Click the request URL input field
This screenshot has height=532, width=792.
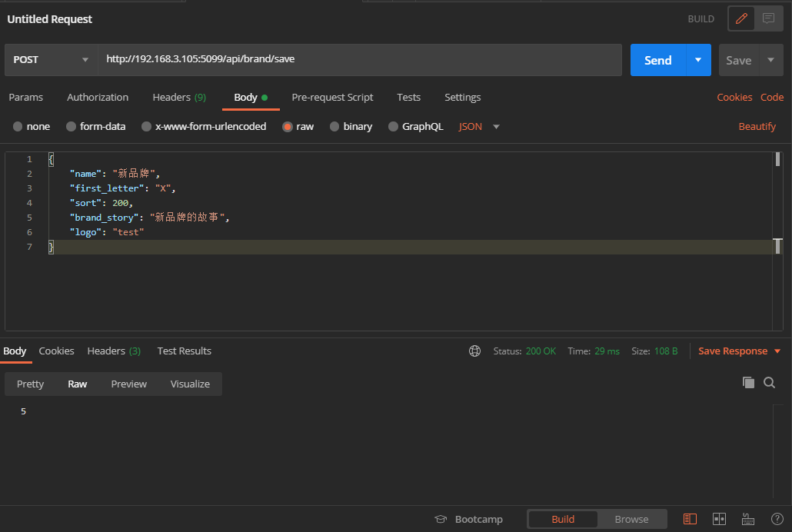(x=359, y=59)
